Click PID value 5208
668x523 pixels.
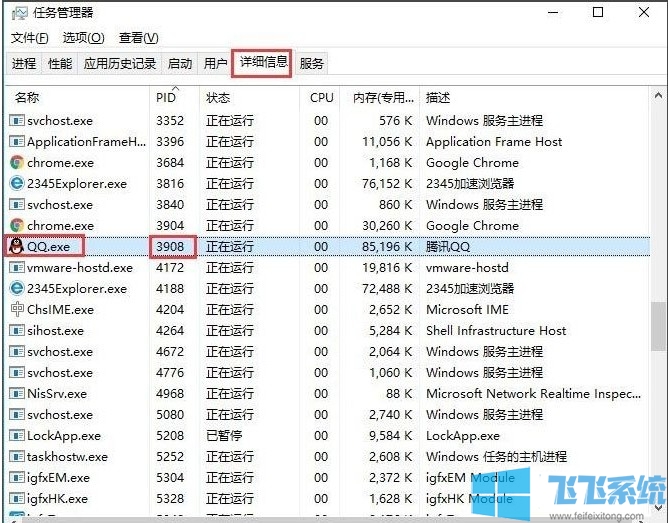coord(170,436)
